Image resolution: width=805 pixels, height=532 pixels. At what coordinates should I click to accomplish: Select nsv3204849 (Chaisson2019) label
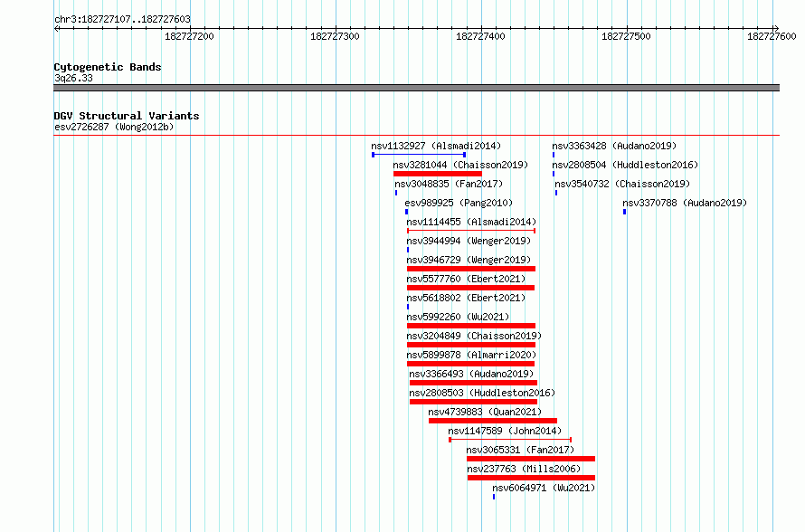474,336
